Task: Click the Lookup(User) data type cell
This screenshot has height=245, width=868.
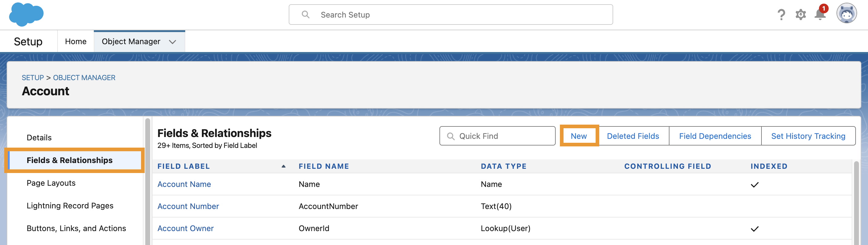Action: 505,228
